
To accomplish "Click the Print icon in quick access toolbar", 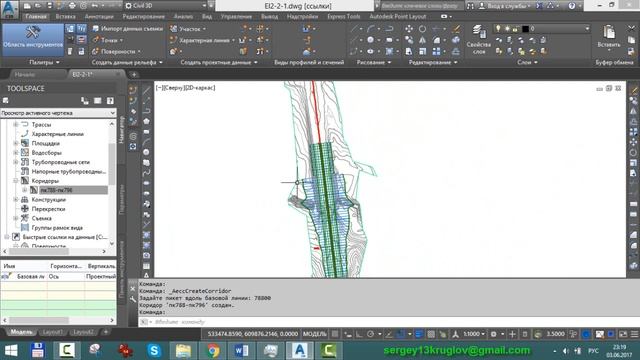I will [72, 6].
